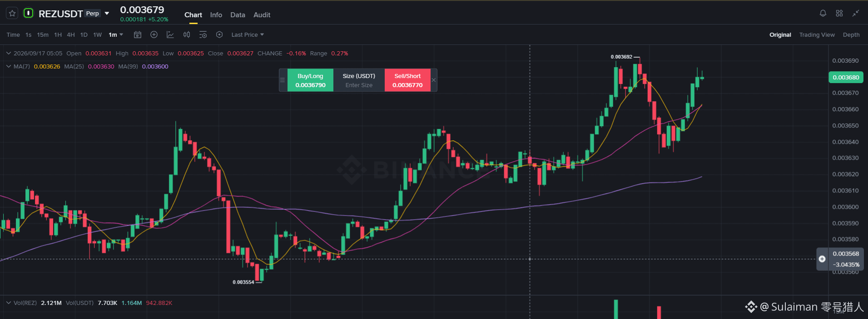Open the 1m interval dropdown
This screenshot has height=319, width=868.
116,34
